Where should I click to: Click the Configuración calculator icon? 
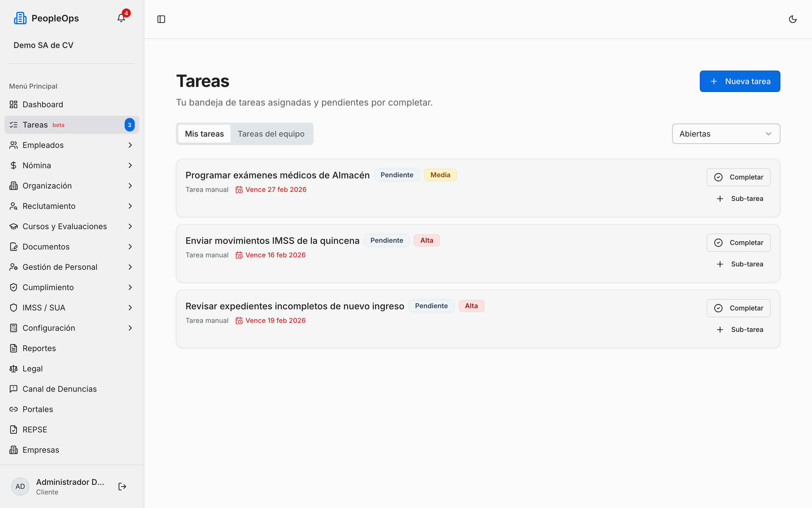14,328
